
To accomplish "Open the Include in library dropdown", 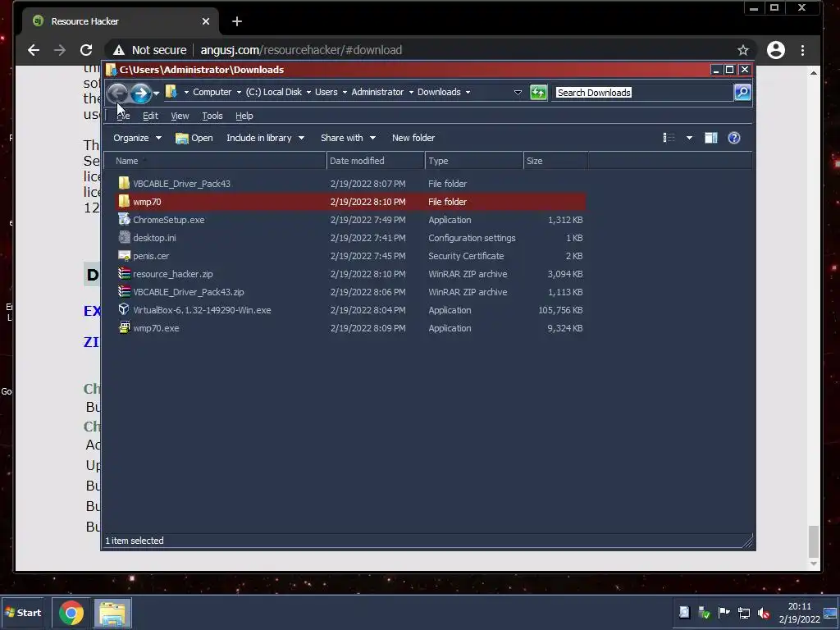I will (265, 138).
